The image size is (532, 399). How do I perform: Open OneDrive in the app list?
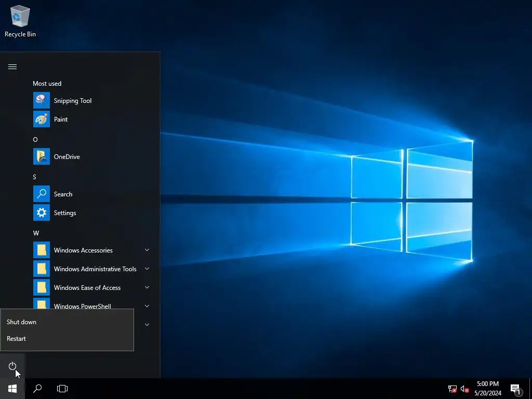click(92, 156)
